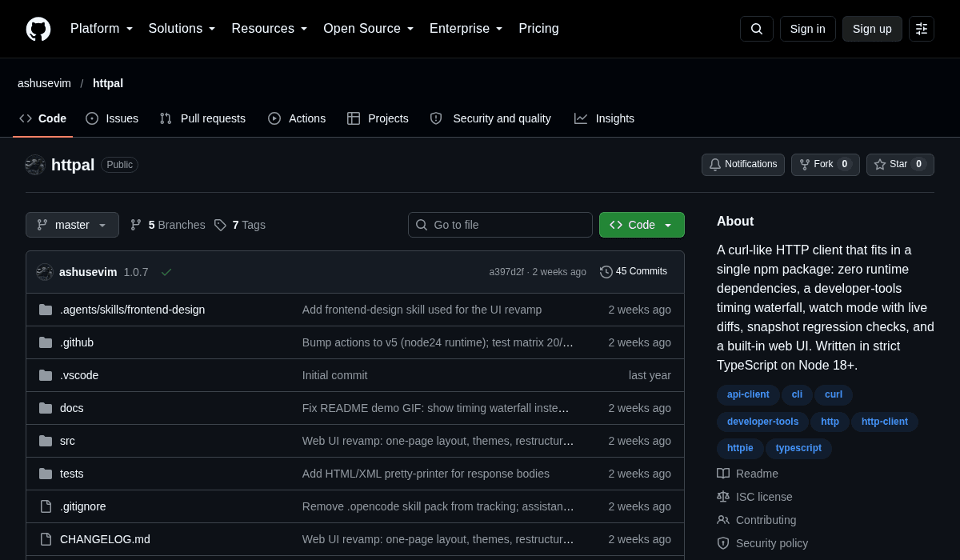Click the branch icon beside 5 Branches
The height and width of the screenshot is (560, 960).
(136, 225)
